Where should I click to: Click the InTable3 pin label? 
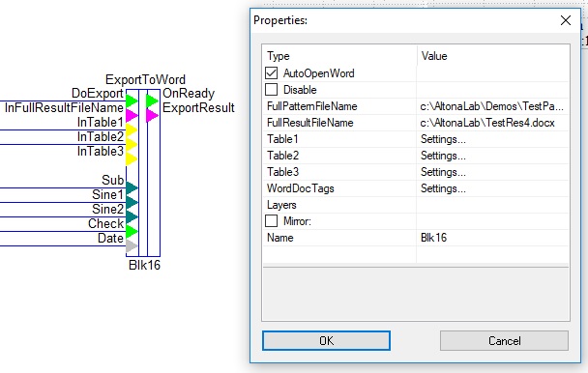coord(101,151)
